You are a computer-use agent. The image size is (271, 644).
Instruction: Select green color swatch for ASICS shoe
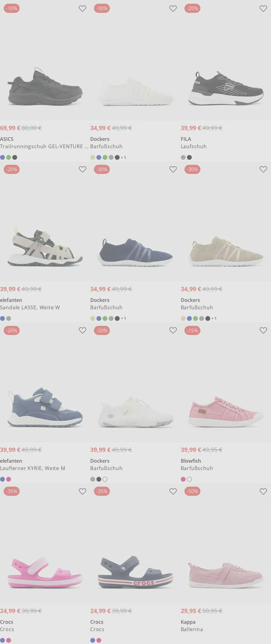8,158
